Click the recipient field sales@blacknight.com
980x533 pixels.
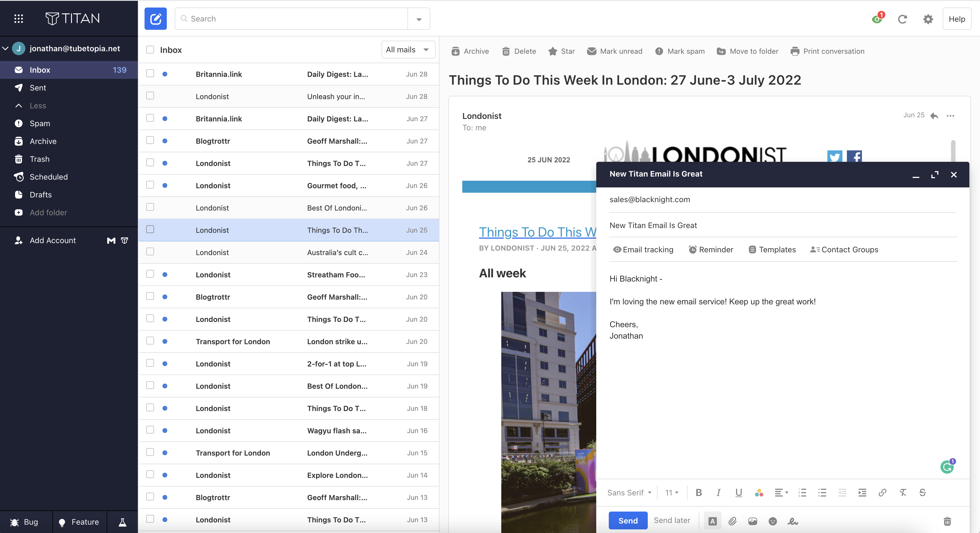(783, 200)
